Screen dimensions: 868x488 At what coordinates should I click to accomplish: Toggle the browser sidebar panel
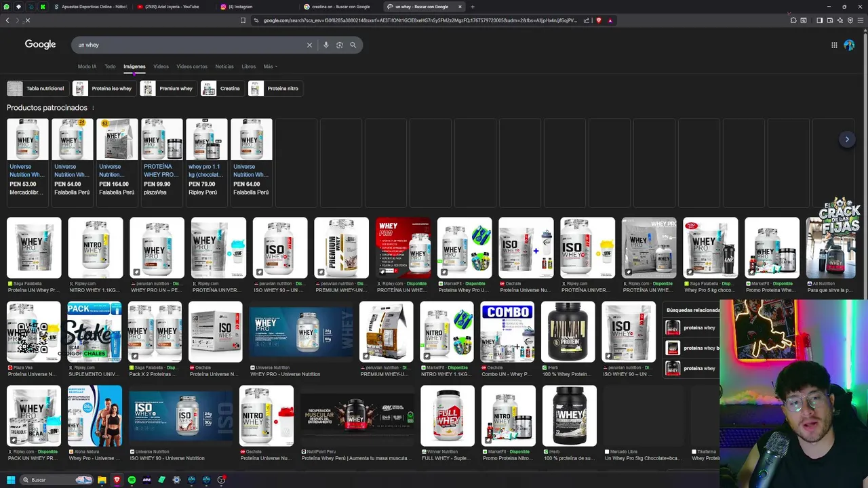tap(819, 20)
